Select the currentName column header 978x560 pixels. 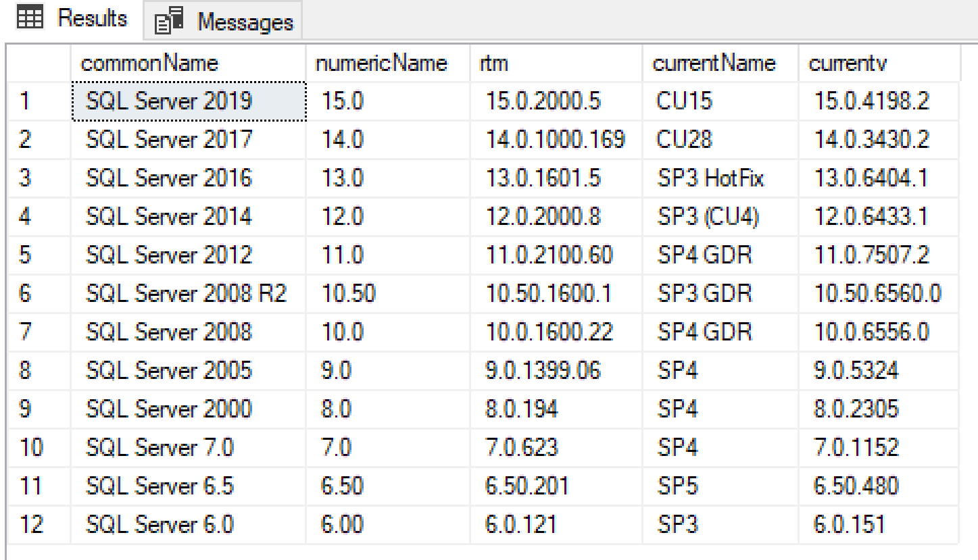(714, 63)
